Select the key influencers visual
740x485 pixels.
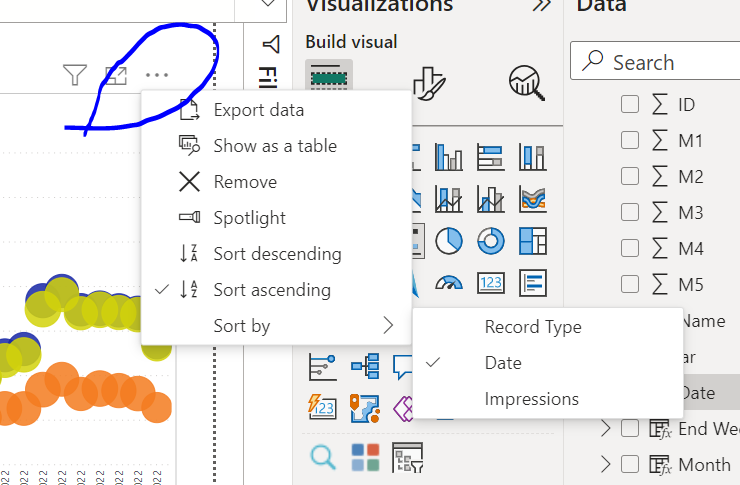click(322, 367)
